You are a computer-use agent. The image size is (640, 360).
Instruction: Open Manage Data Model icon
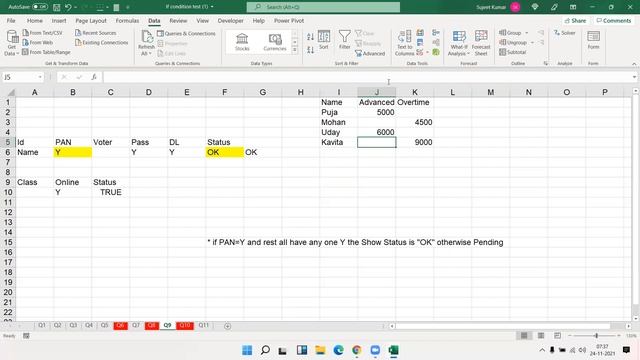coord(436,52)
